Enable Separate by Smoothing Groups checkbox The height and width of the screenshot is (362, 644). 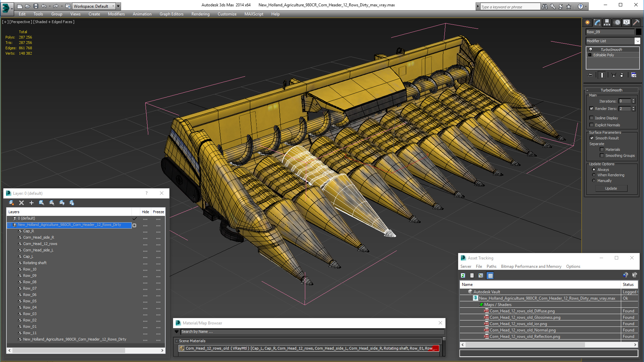(602, 156)
